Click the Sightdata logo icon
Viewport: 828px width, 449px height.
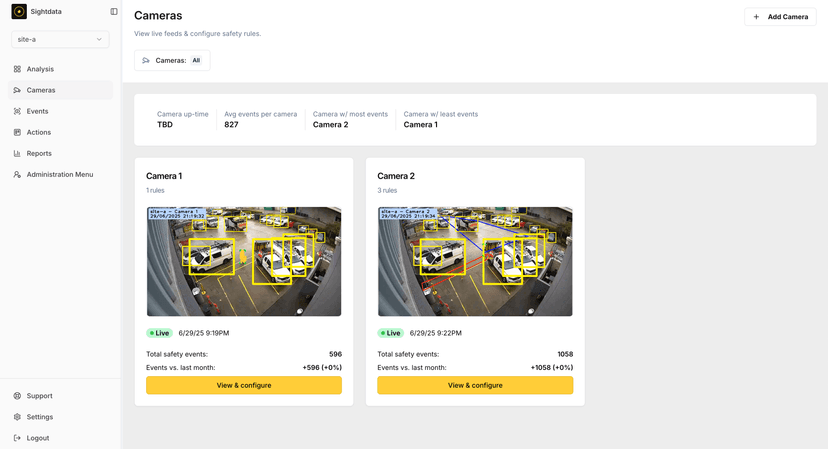point(19,11)
